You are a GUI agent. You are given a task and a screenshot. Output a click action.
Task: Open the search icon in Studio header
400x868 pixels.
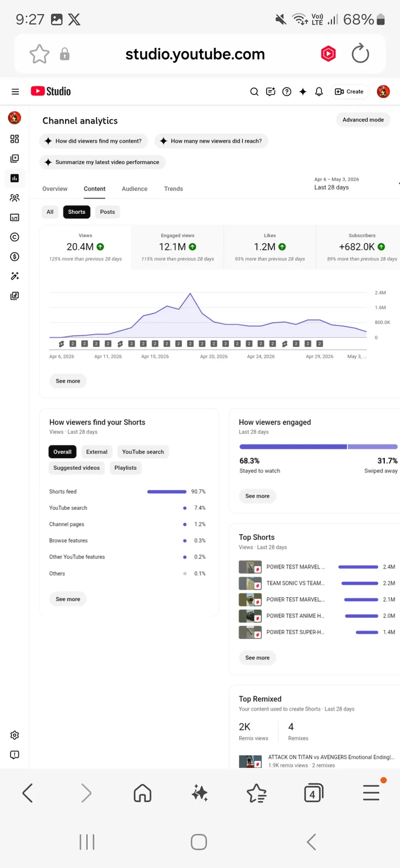point(254,92)
